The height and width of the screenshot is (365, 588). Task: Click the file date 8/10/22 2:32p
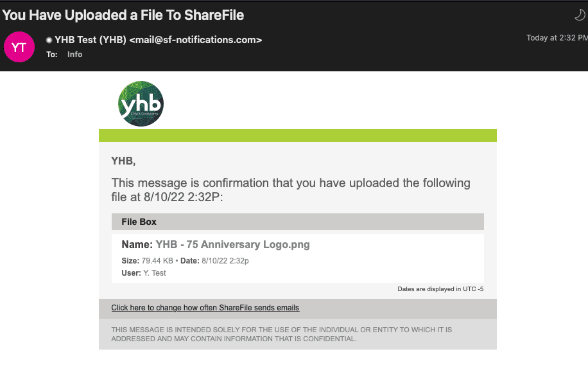pyautogui.click(x=225, y=261)
